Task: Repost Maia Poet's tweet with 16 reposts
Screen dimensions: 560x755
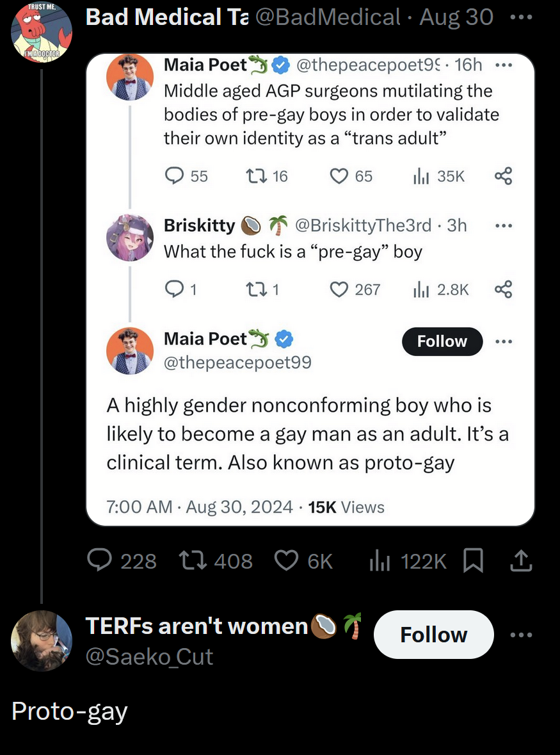Action: click(x=256, y=176)
